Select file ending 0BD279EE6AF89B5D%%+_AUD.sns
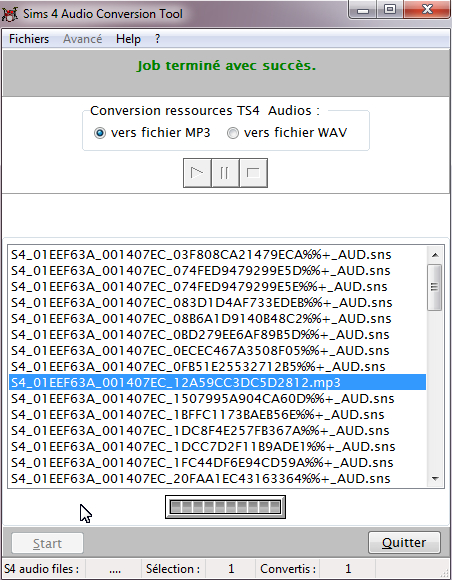The height and width of the screenshot is (580, 452). tap(217, 334)
